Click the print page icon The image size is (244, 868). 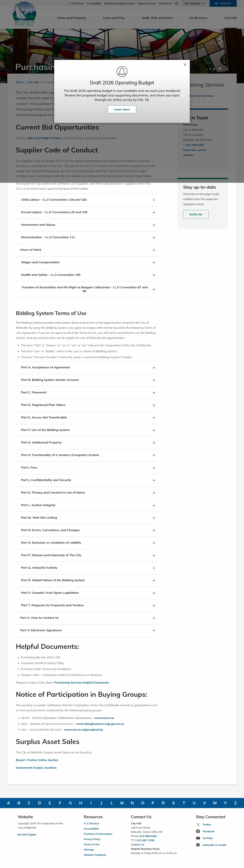point(220,69)
